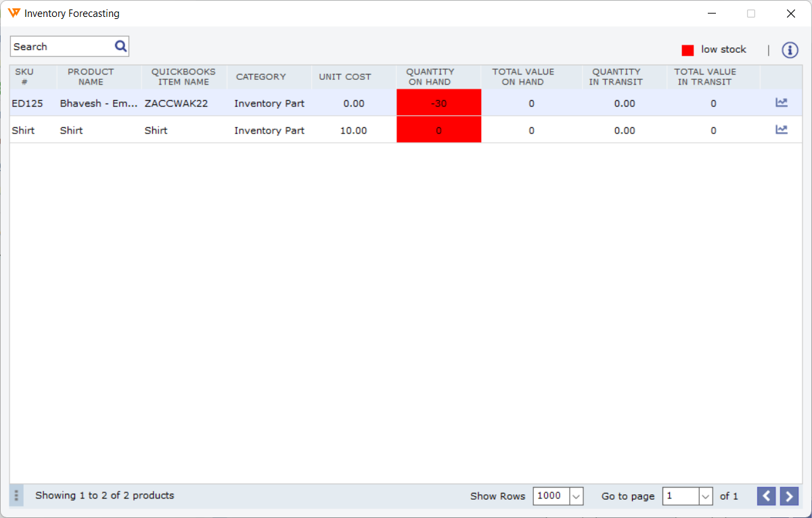
Task: Expand the Show Rows dropdown
Action: (577, 496)
